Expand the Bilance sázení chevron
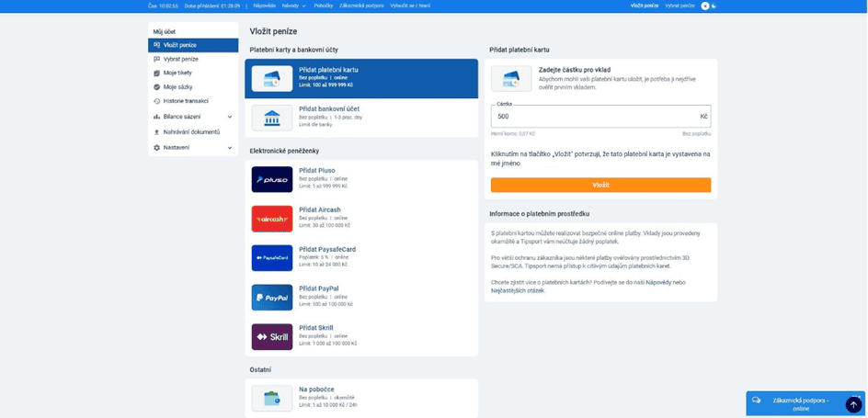Image resolution: width=868 pixels, height=418 pixels. (230, 117)
